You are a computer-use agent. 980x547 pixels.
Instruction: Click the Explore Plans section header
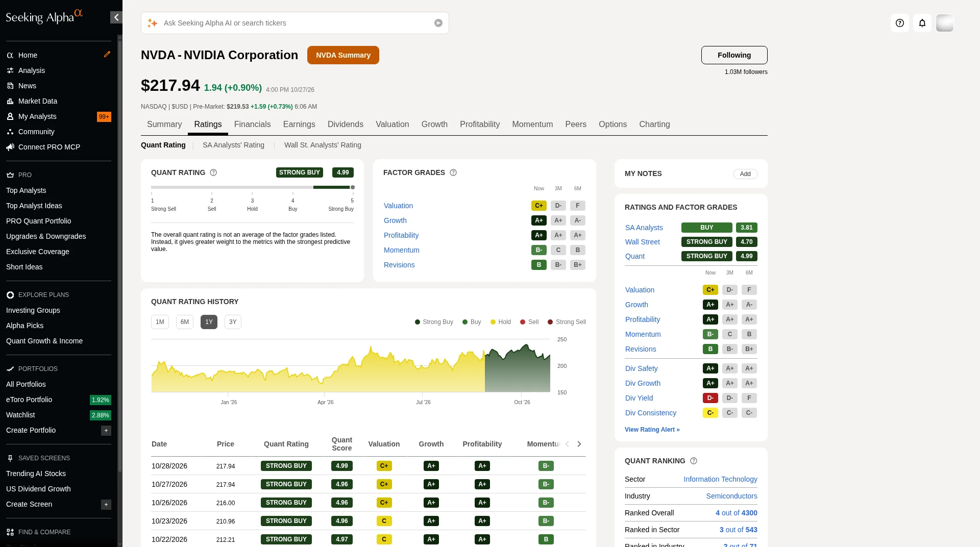(x=38, y=295)
